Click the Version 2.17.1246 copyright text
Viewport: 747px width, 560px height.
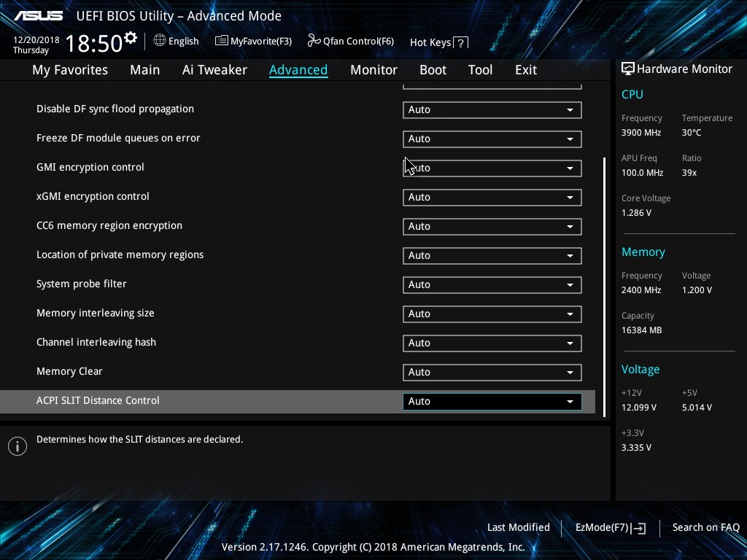click(373, 547)
